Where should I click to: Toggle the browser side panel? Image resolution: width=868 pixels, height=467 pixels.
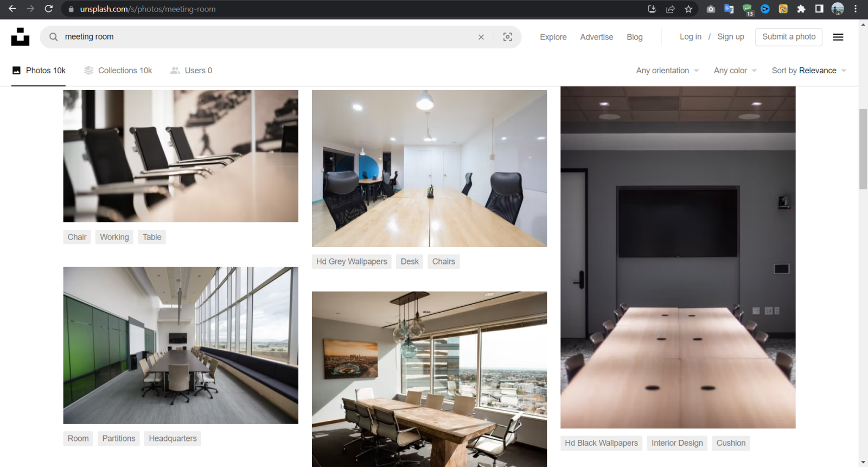pos(819,9)
